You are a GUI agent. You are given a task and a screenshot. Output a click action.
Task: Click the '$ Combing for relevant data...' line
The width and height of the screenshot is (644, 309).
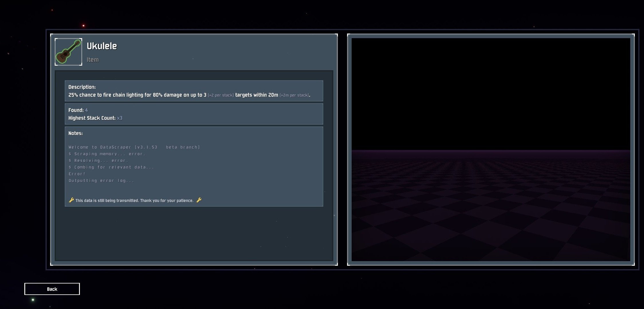tap(111, 167)
